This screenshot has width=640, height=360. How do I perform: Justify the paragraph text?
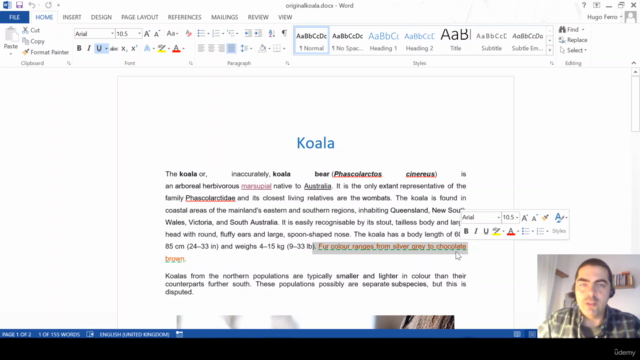pos(231,49)
